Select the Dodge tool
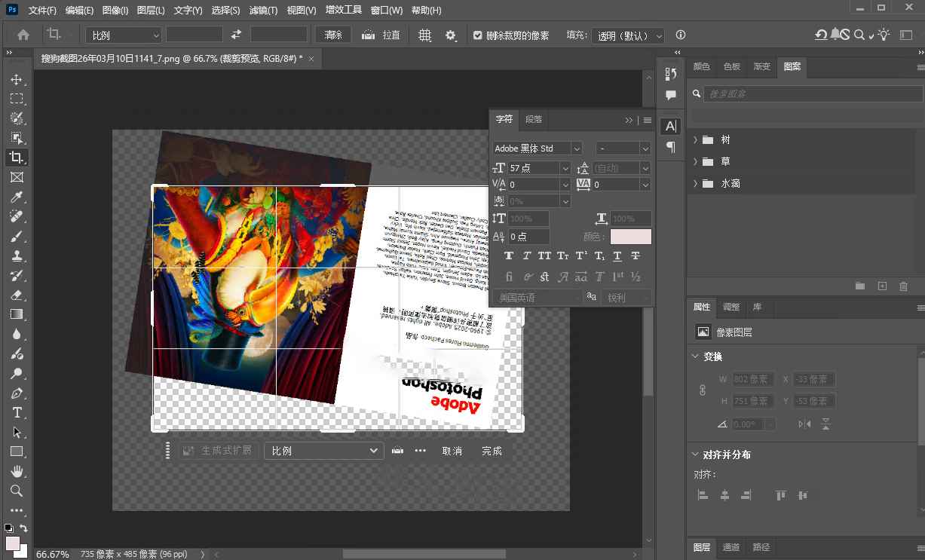 click(x=17, y=373)
